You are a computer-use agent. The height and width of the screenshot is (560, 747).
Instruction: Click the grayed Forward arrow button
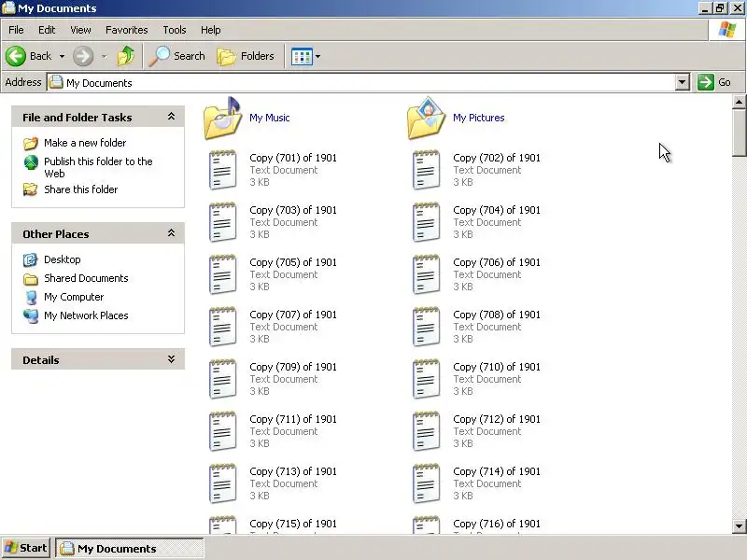pyautogui.click(x=83, y=56)
